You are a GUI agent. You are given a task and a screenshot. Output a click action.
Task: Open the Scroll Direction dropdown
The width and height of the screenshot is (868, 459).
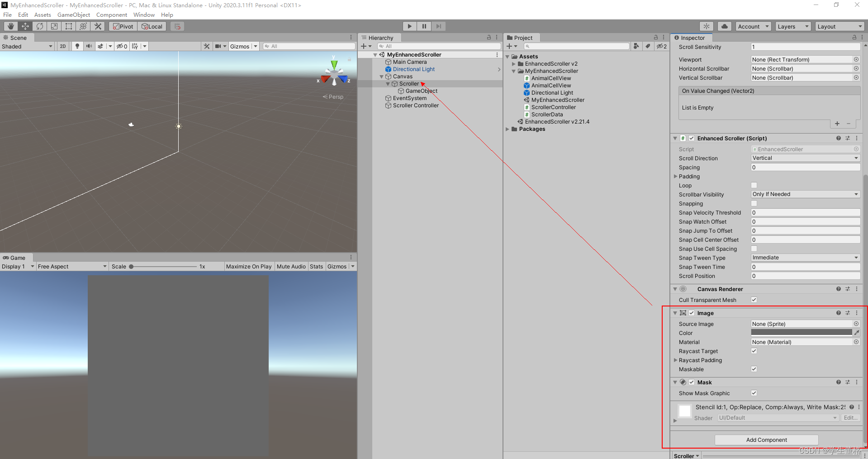point(805,158)
